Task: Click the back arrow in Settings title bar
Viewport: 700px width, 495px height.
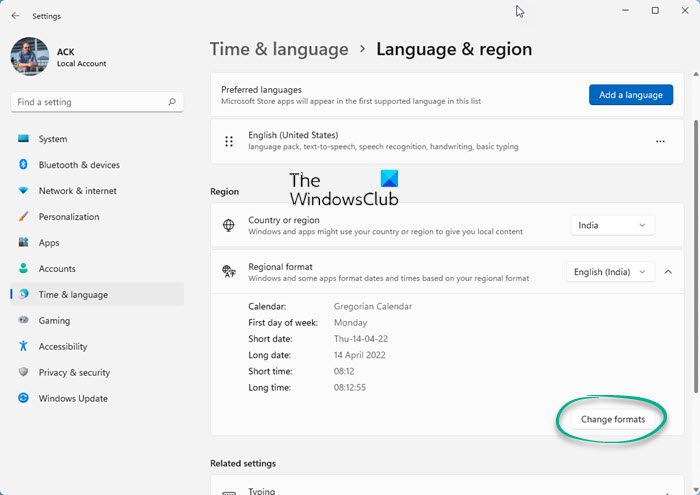Action: (x=15, y=16)
